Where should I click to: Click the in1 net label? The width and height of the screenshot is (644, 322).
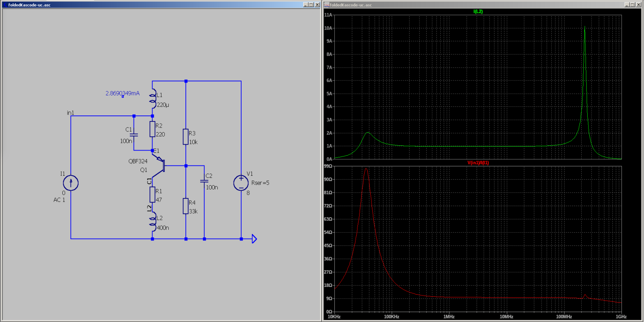71,112
